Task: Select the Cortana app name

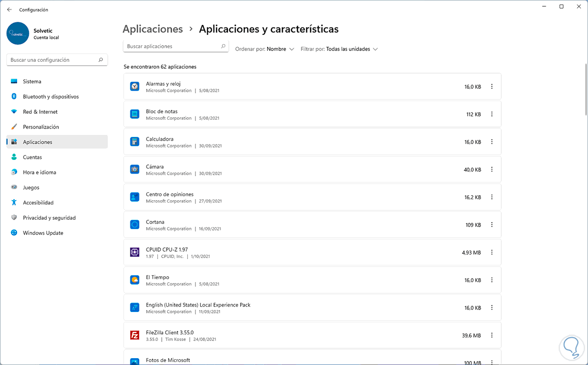Action: [x=155, y=222]
